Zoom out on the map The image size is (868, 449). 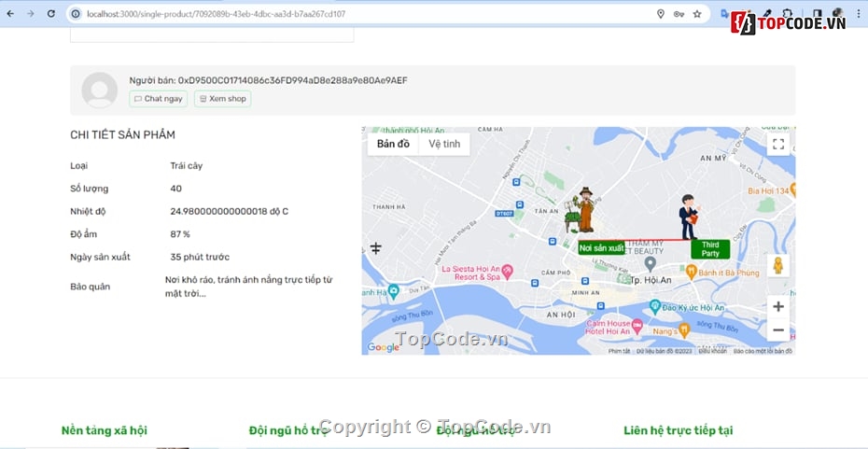coord(777,330)
